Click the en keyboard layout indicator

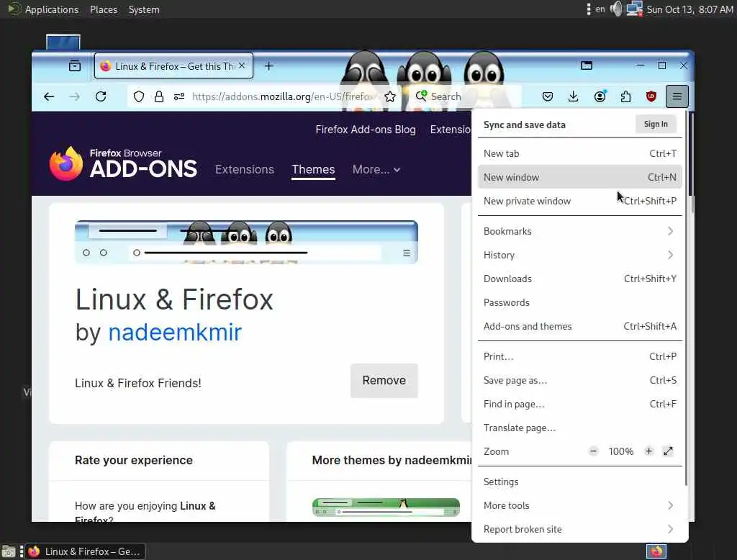click(600, 9)
